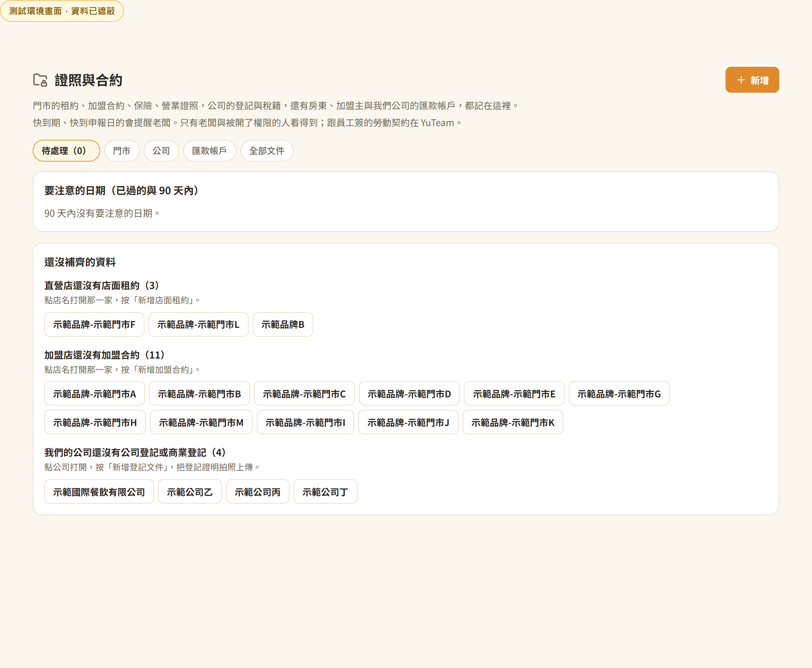Open store 示範品牌-示範門市L
The width and height of the screenshot is (812, 668).
(198, 324)
